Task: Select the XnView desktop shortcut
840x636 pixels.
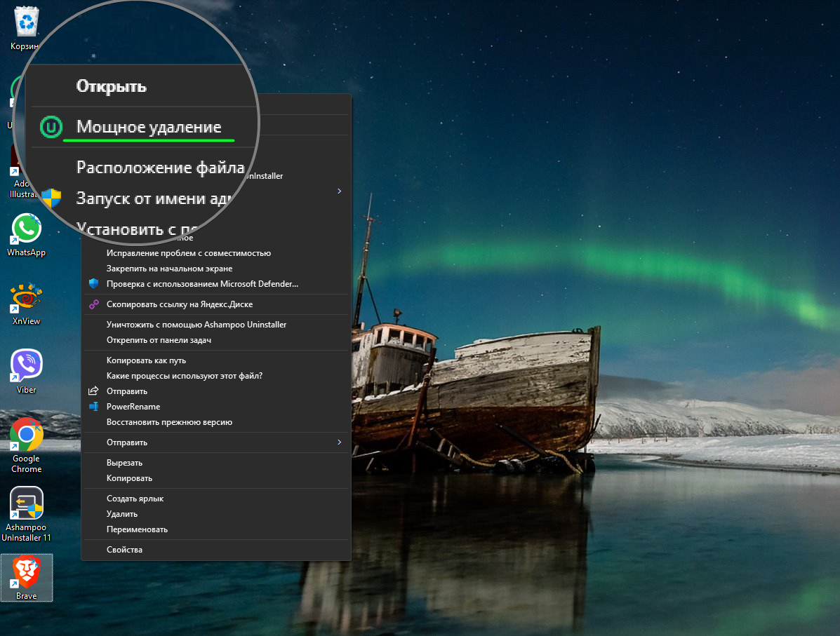Action: tap(26, 304)
